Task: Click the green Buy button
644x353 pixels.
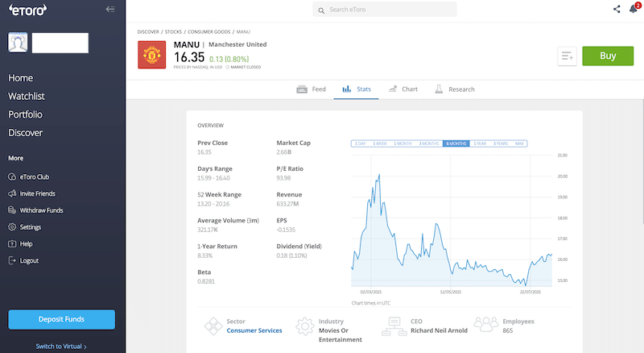Action: [x=608, y=56]
